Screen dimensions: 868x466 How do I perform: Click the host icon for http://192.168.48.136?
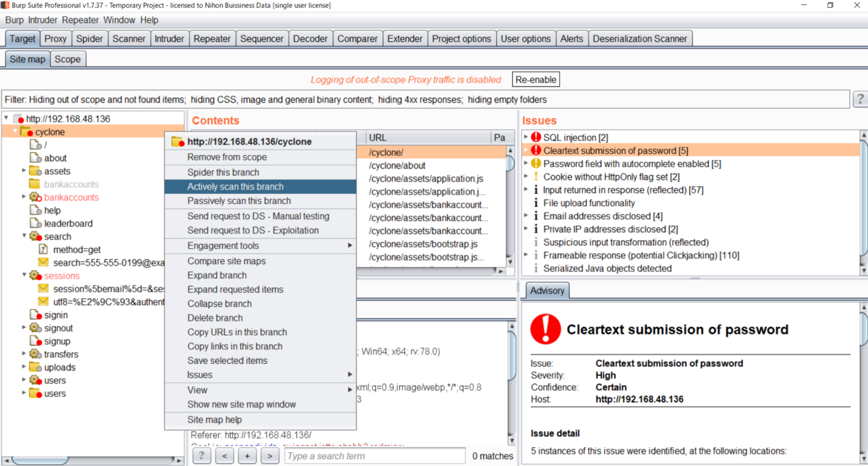coord(19,119)
